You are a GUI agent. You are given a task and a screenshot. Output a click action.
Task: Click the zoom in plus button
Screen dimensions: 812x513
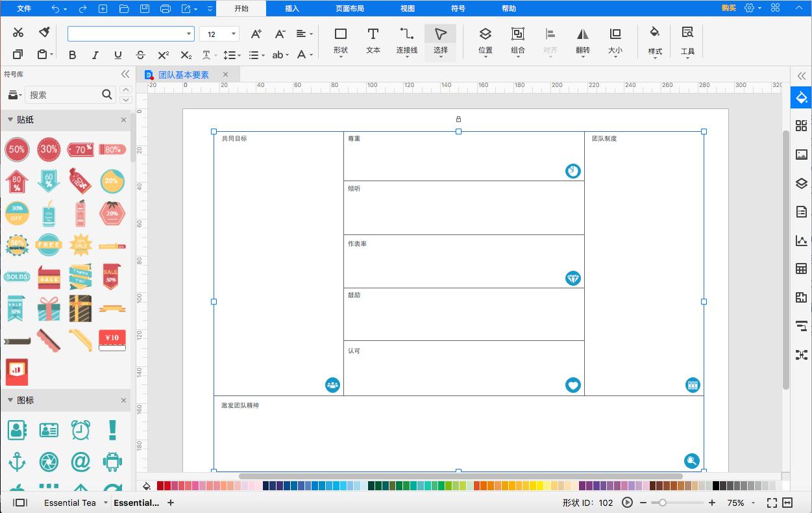pyautogui.click(x=712, y=503)
